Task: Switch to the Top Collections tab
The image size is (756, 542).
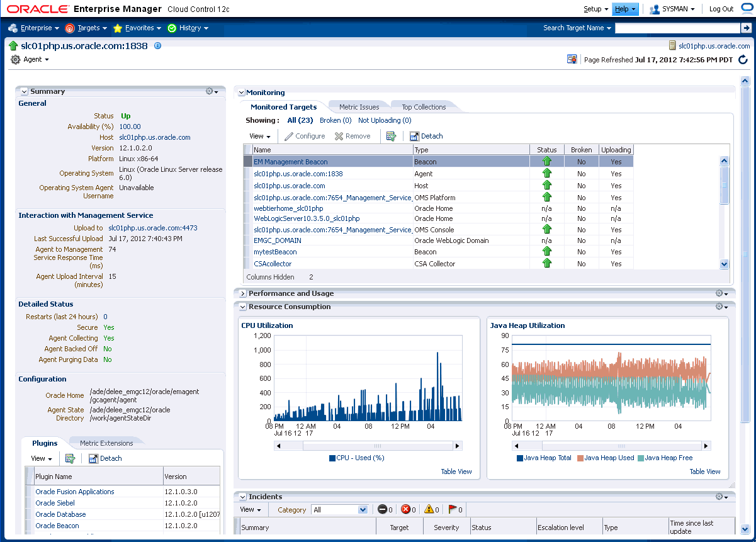Action: [424, 107]
